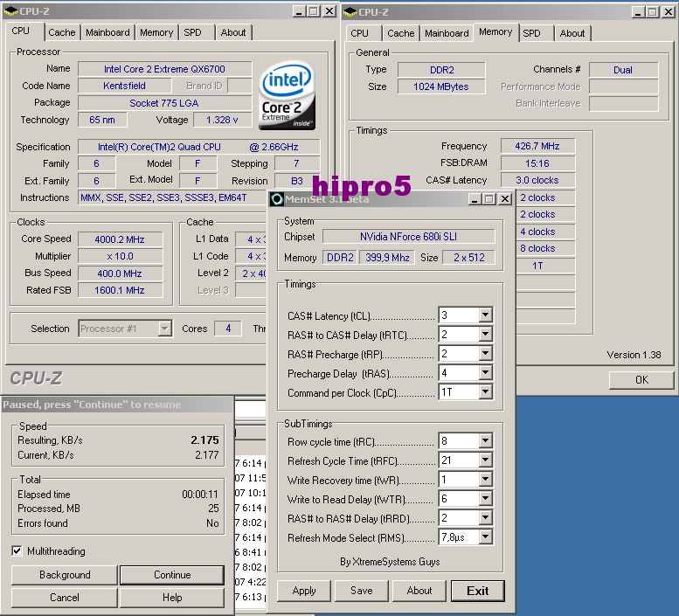The height and width of the screenshot is (616, 679).
Task: Click the right CPU-Z title bar chip icon
Action: pos(350,12)
